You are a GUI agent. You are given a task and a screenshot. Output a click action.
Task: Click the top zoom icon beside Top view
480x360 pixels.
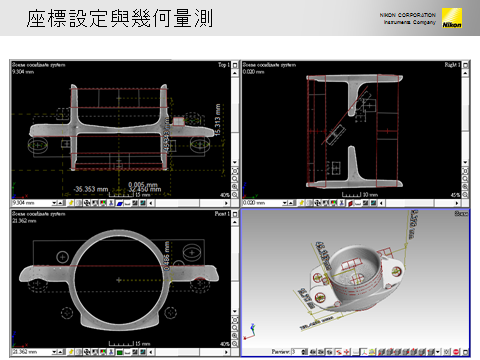[x=235, y=171]
